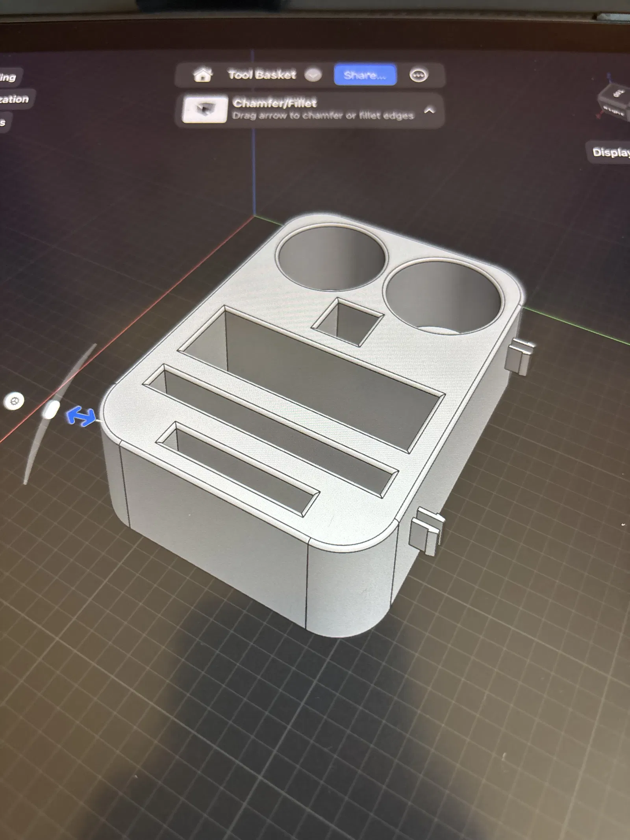Image resolution: width=630 pixels, height=840 pixels.
Task: Go to the Home screen icon
Action: click(203, 74)
